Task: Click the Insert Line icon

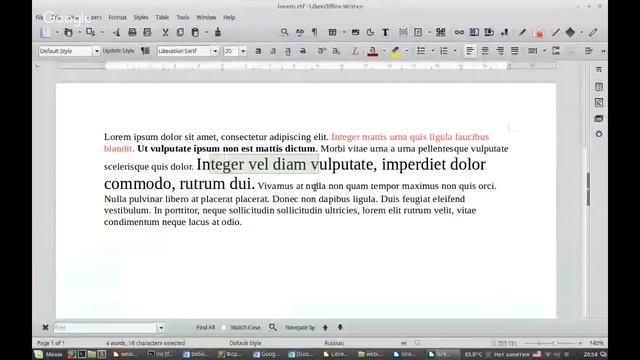Action: 556,32
